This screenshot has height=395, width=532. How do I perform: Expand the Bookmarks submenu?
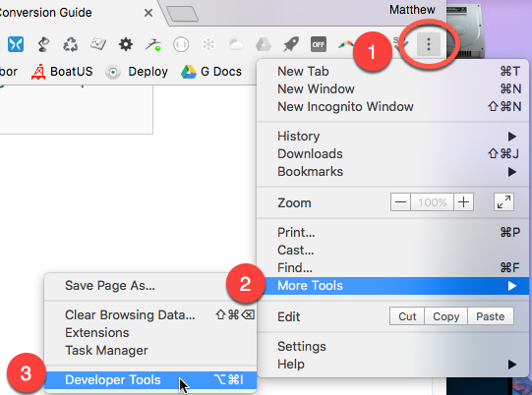point(393,172)
